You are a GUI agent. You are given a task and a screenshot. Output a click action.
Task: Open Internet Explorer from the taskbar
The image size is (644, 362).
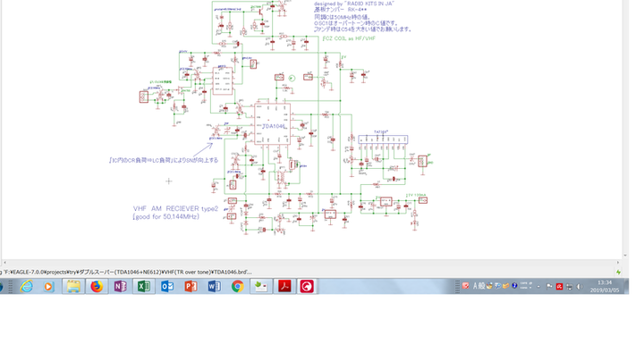pos(26,286)
